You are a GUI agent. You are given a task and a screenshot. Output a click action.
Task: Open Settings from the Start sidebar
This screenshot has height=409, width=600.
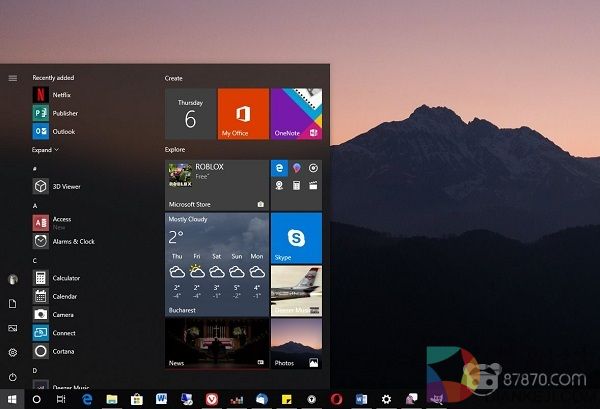[x=12, y=352]
